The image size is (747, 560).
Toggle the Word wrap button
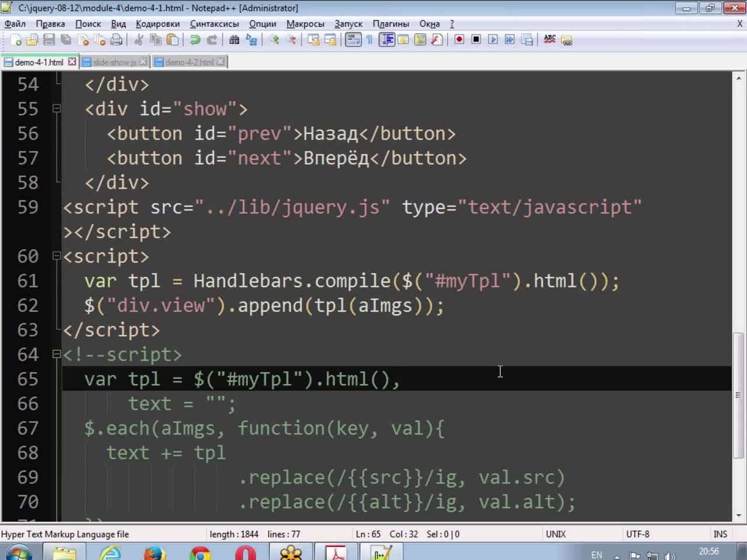coord(353,40)
